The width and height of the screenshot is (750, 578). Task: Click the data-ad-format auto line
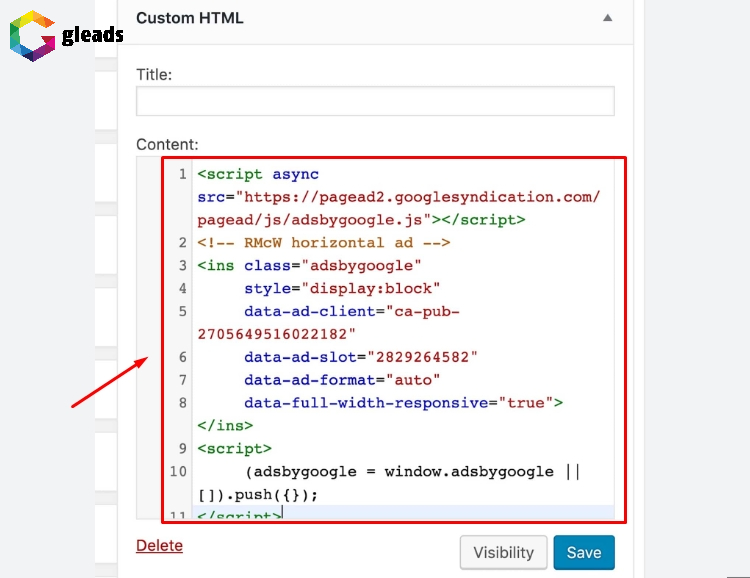[x=342, y=380]
